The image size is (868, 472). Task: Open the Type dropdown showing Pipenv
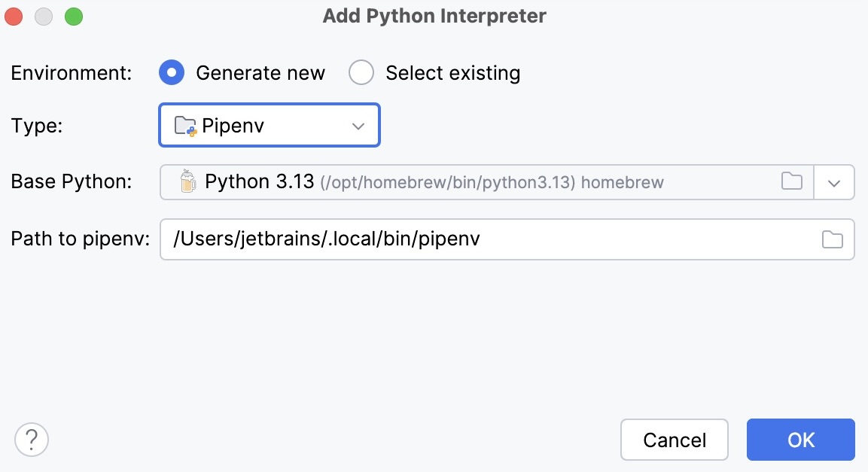coord(269,125)
